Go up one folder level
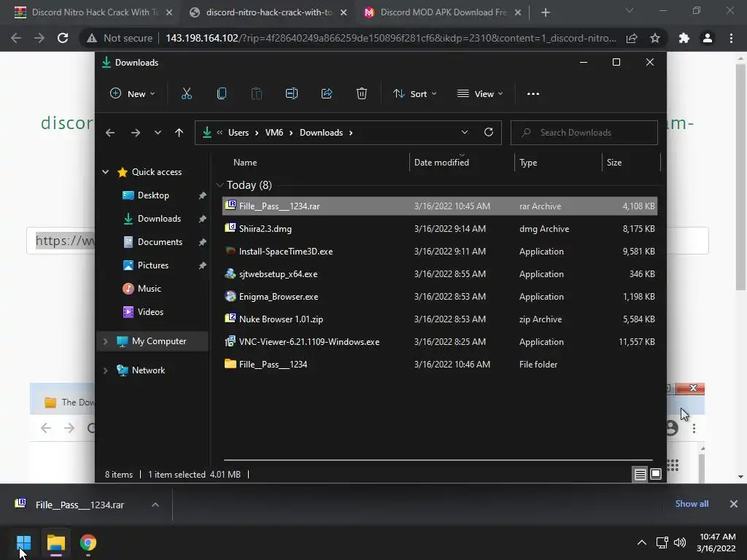The image size is (747, 560). tap(179, 133)
